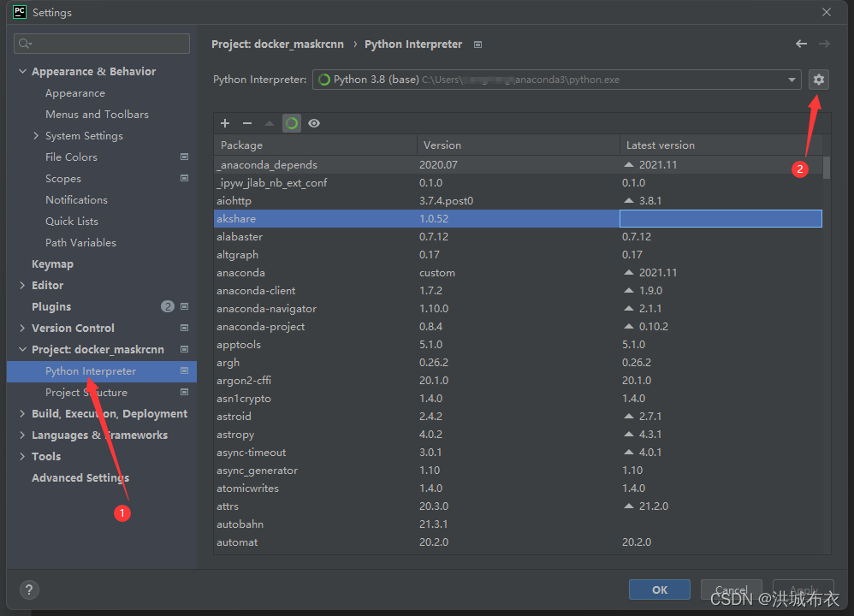Close the Settings dialog

[827, 12]
